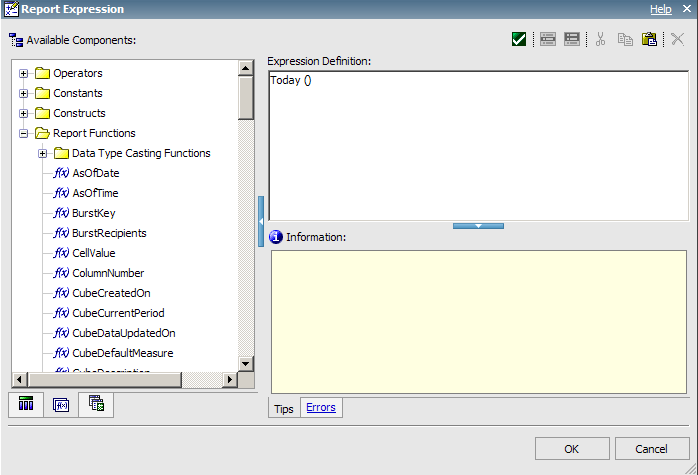Switch to the Errors tab

(x=321, y=408)
